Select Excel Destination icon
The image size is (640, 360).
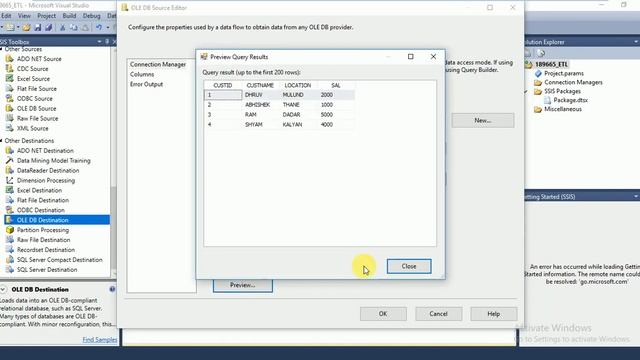point(9,190)
